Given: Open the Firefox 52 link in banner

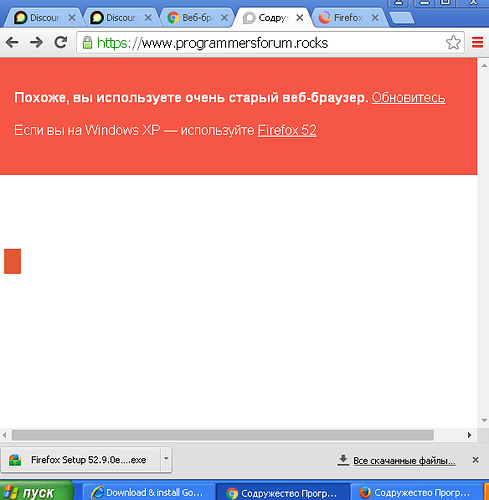Looking at the screenshot, I should click(287, 130).
